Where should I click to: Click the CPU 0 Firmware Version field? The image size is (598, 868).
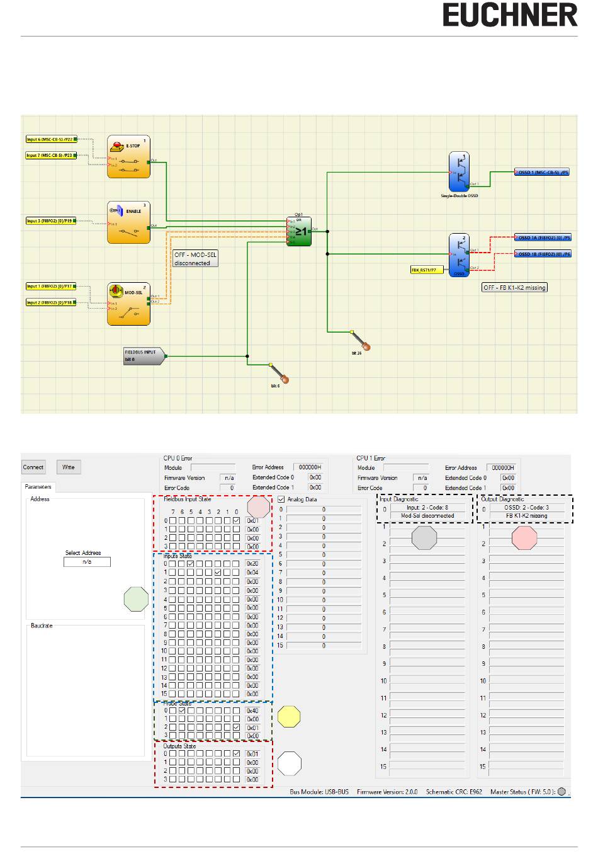click(x=228, y=478)
